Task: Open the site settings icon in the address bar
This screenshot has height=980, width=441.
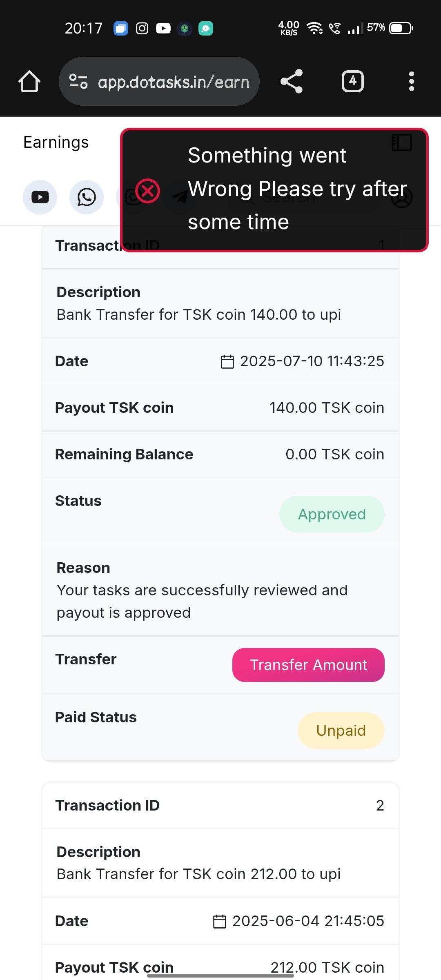Action: pos(78,81)
